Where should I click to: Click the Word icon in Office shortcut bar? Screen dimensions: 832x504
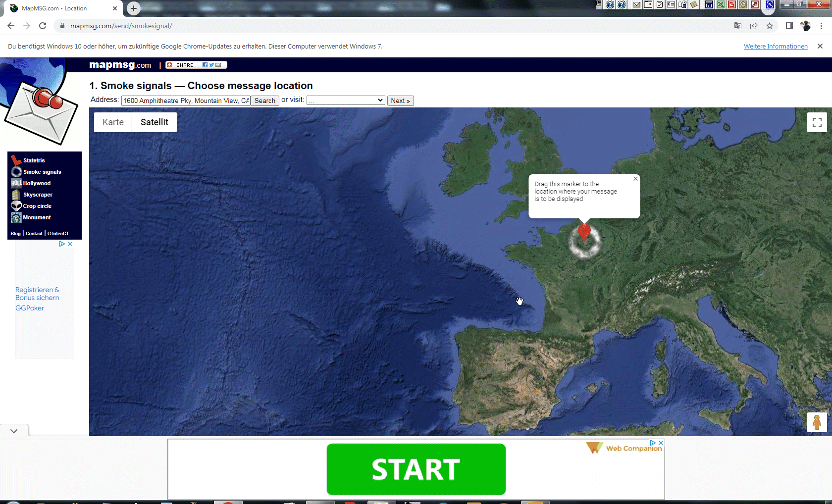point(709,4)
